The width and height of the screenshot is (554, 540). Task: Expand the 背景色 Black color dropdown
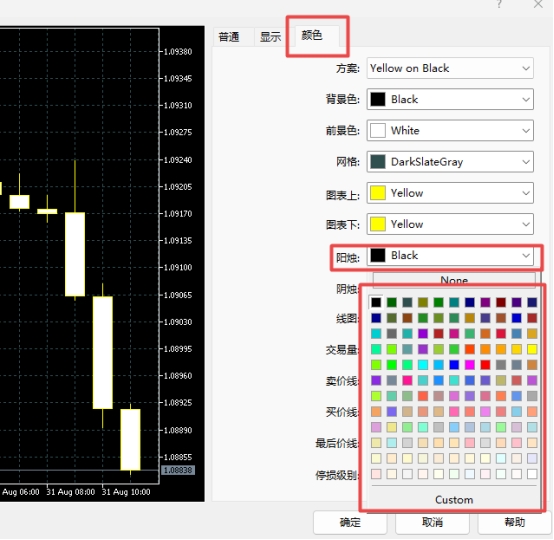(x=450, y=99)
